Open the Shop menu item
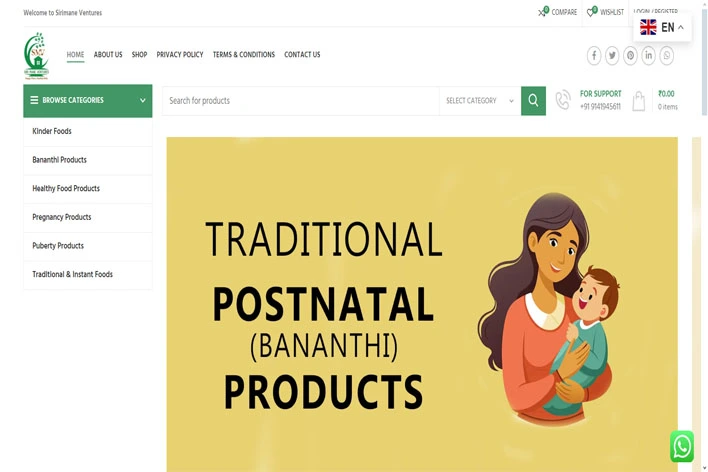Image resolution: width=708 pixels, height=472 pixels. click(x=140, y=55)
